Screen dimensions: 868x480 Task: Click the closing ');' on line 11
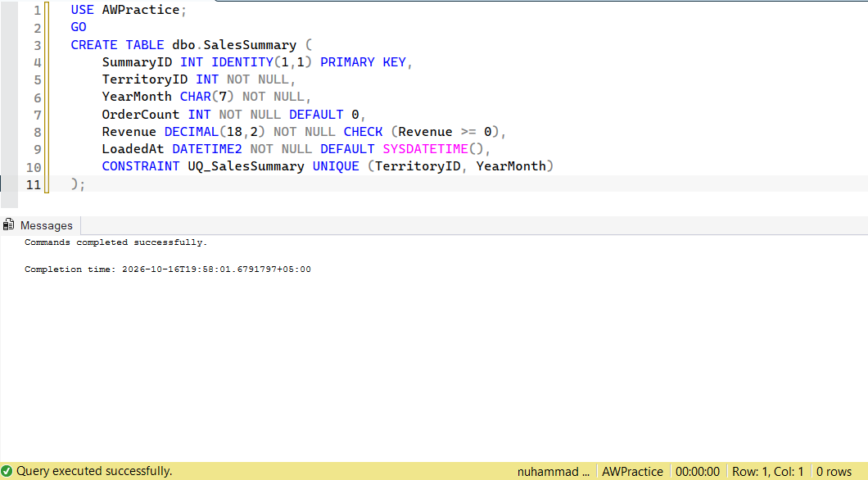pos(78,184)
